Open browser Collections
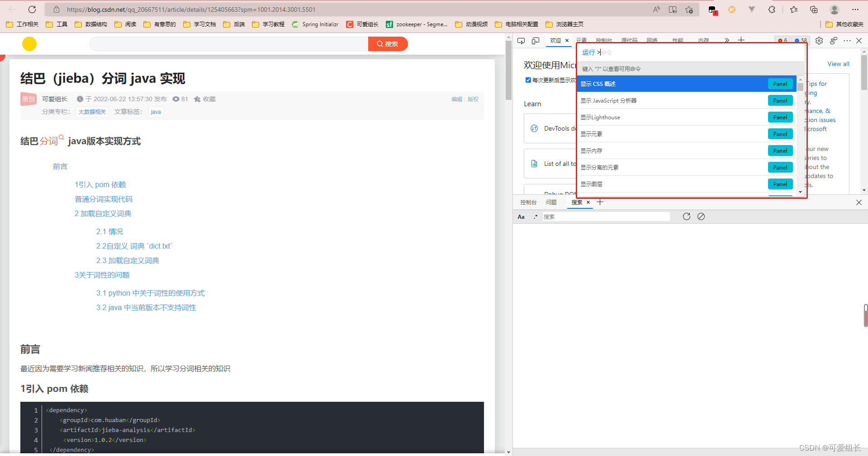 click(x=814, y=9)
